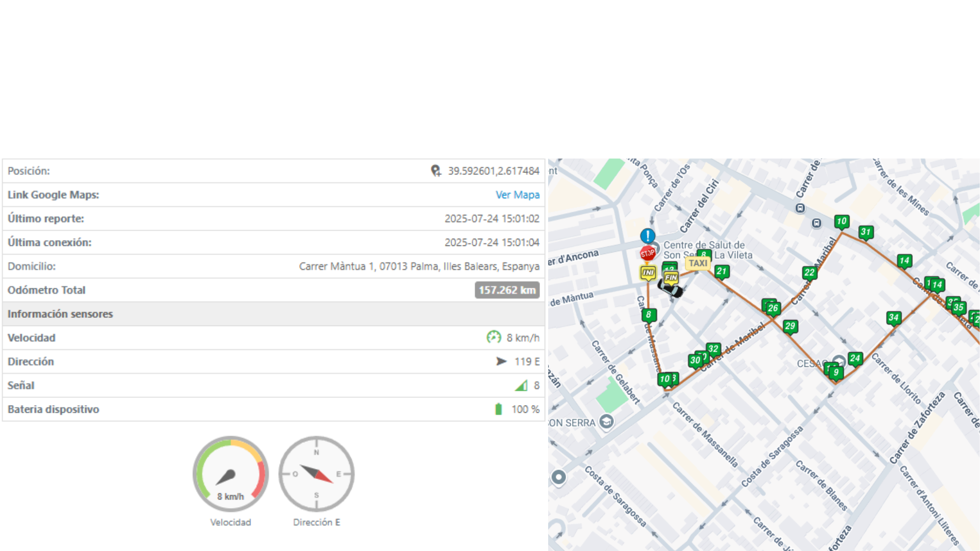Viewport: 980px width, 551px height.
Task: Select the yellow INI route start marker
Action: click(648, 272)
